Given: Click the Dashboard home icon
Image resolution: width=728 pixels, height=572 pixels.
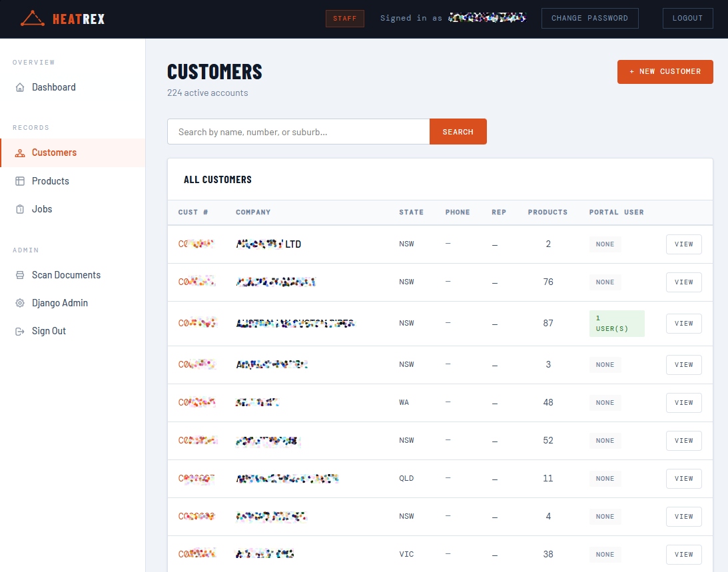Looking at the screenshot, I should tap(20, 87).
